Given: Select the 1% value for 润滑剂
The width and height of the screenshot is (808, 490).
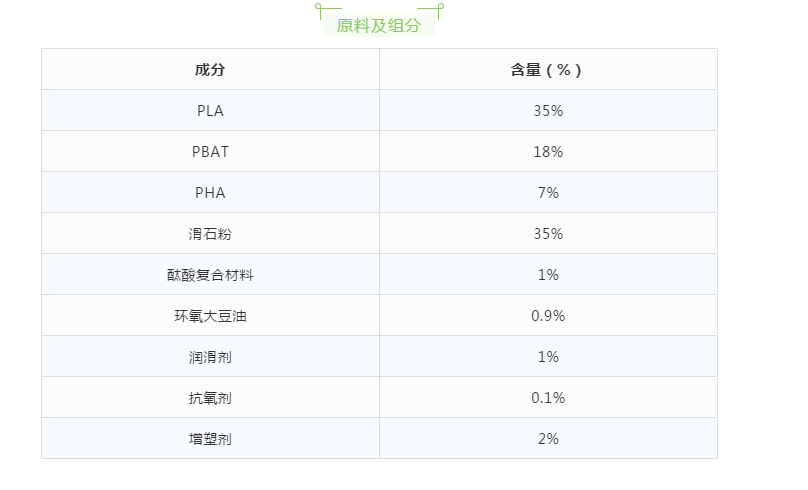Looking at the screenshot, I should pos(548,357).
